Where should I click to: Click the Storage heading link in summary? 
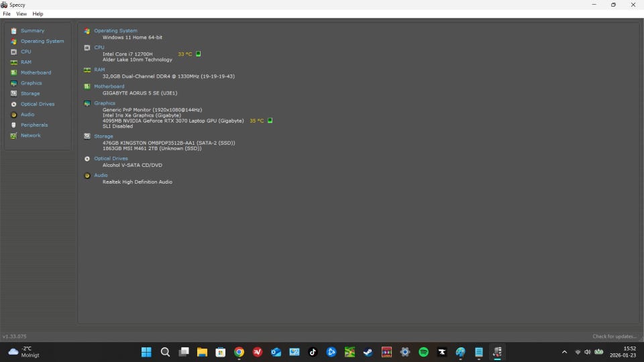point(103,136)
